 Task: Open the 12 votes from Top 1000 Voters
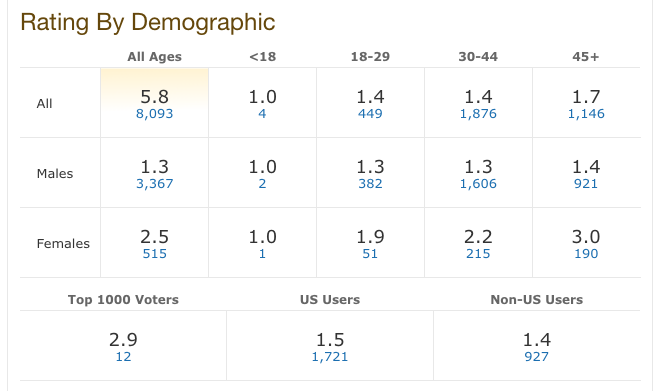(123, 357)
